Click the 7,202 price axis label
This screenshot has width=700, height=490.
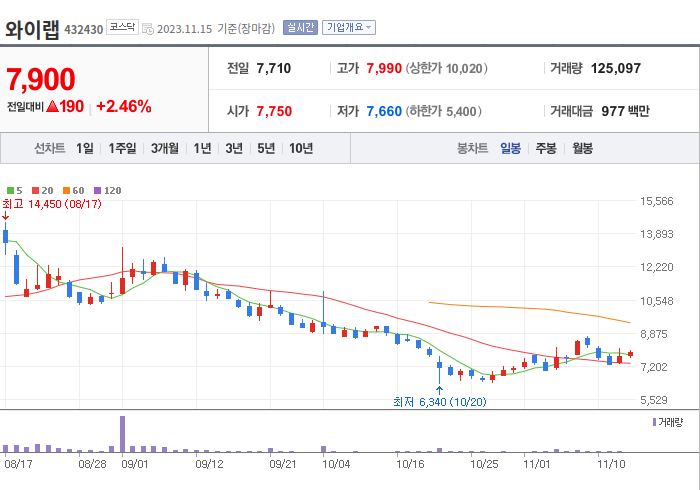654,367
